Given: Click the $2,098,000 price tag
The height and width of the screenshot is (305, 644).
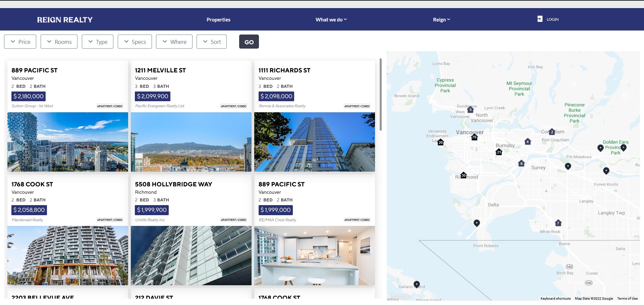Looking at the screenshot, I should coord(276,96).
